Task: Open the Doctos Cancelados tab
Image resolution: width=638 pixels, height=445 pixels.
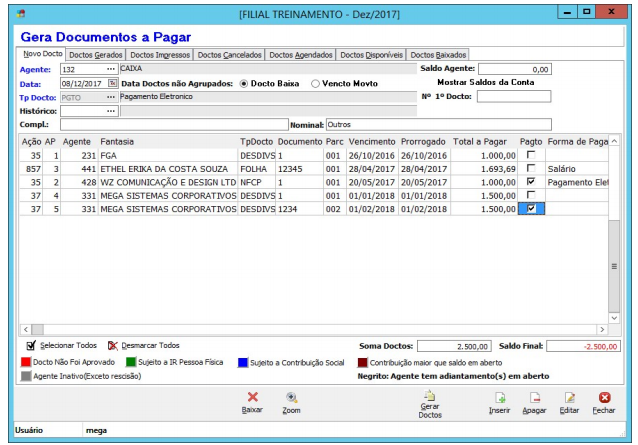Action: 229,55
